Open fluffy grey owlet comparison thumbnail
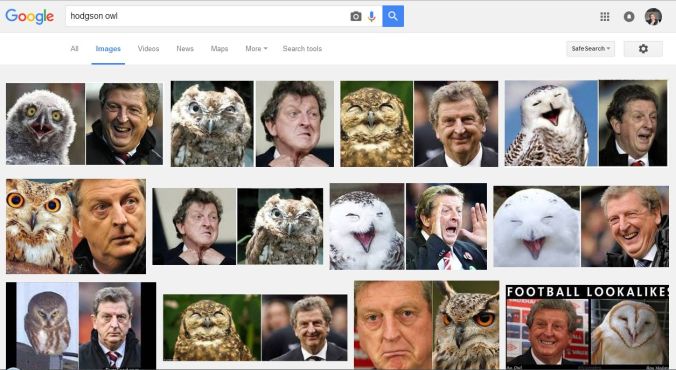 pos(84,124)
